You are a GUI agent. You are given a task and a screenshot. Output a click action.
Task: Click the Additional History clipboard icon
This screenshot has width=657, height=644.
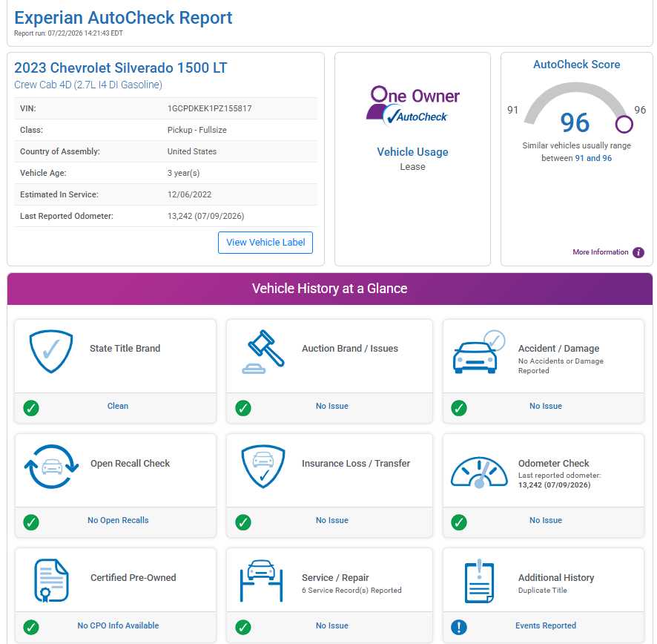tap(479, 581)
